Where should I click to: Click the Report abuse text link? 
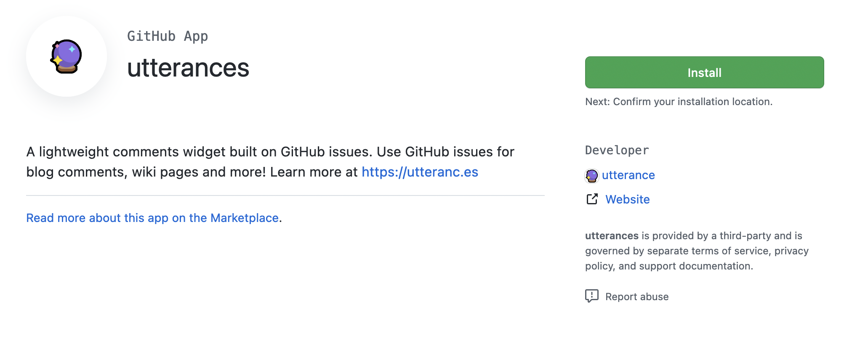coord(636,297)
